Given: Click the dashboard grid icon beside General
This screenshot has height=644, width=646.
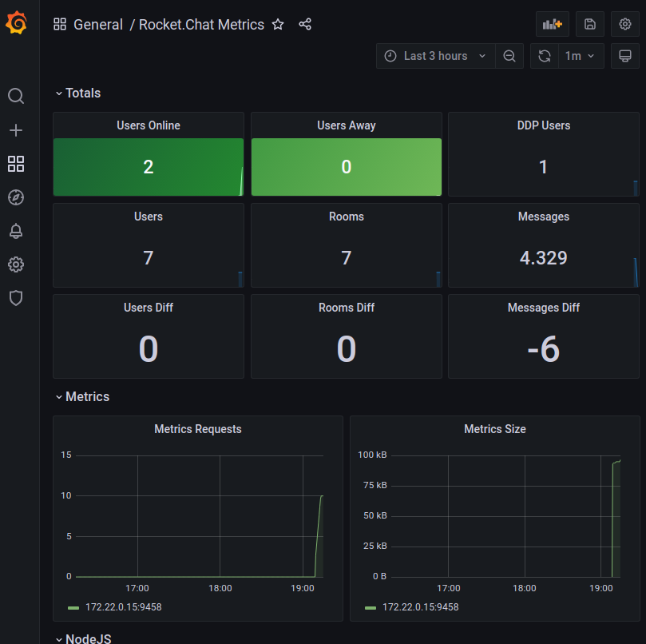Looking at the screenshot, I should click(x=60, y=24).
